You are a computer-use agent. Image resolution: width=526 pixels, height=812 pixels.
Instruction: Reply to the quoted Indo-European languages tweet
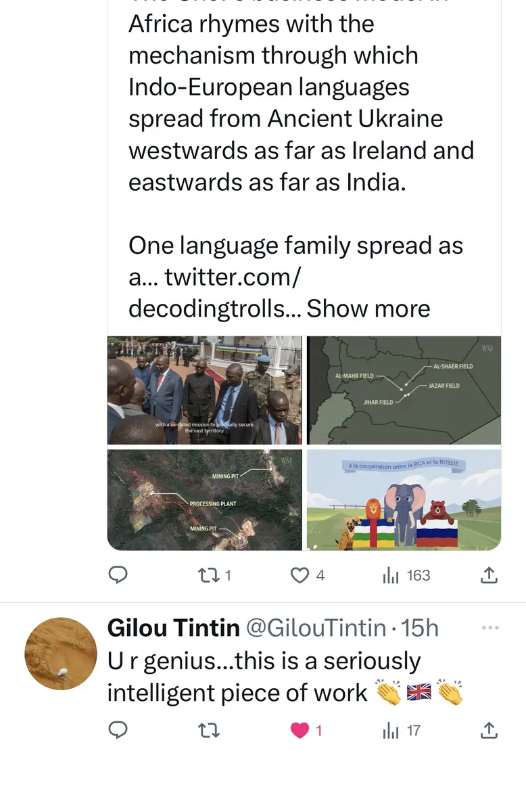pos(118,575)
